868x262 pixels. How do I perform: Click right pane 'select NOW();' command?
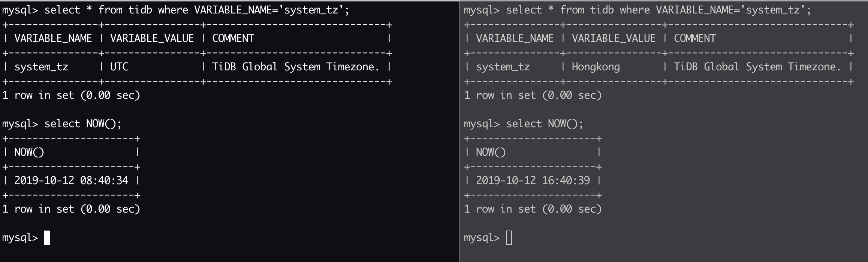coord(545,124)
